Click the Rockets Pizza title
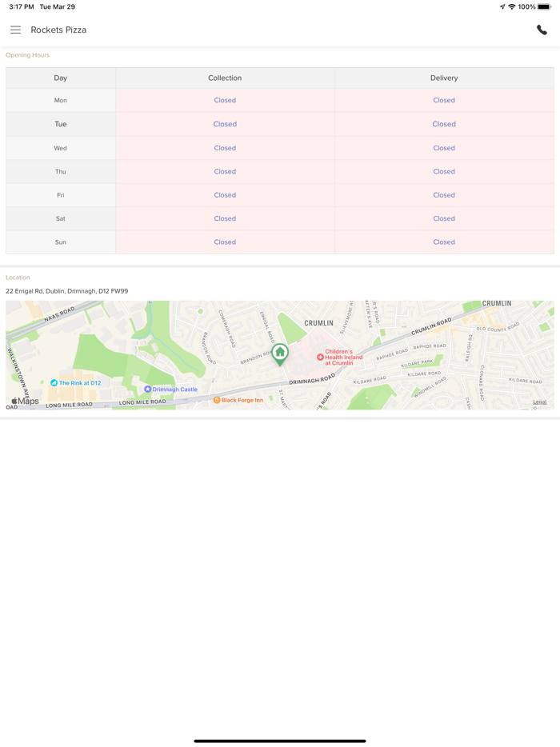 pyautogui.click(x=58, y=30)
